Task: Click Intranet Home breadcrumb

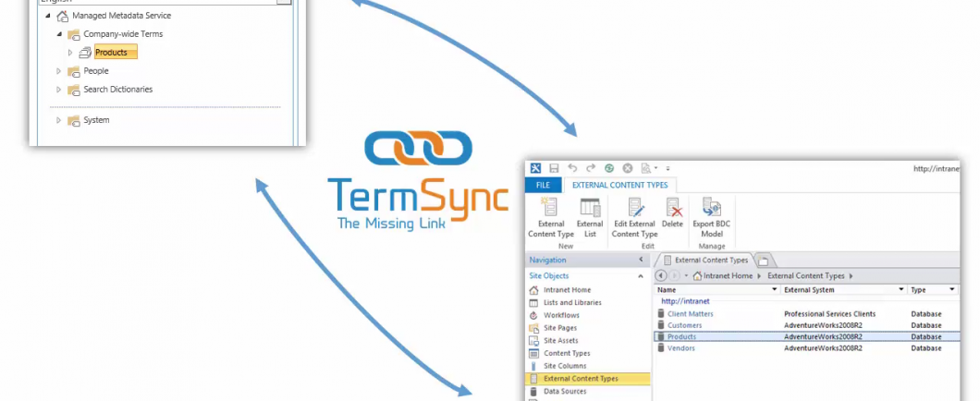Action: [729, 275]
